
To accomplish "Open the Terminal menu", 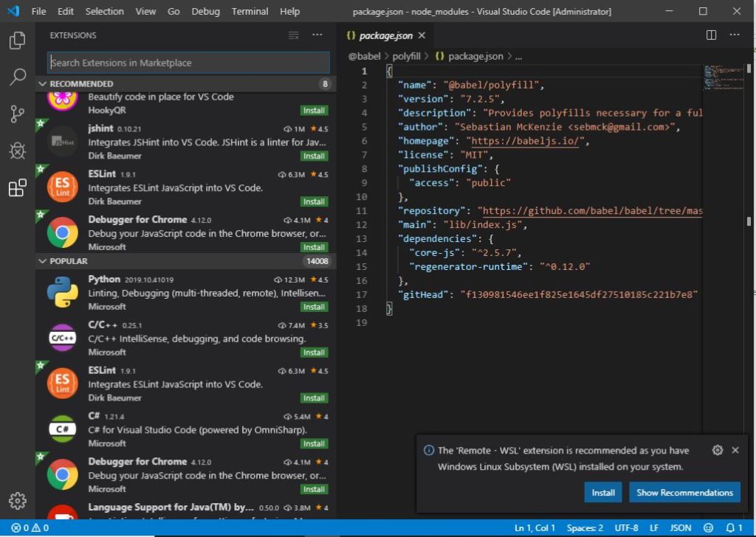I will [250, 11].
